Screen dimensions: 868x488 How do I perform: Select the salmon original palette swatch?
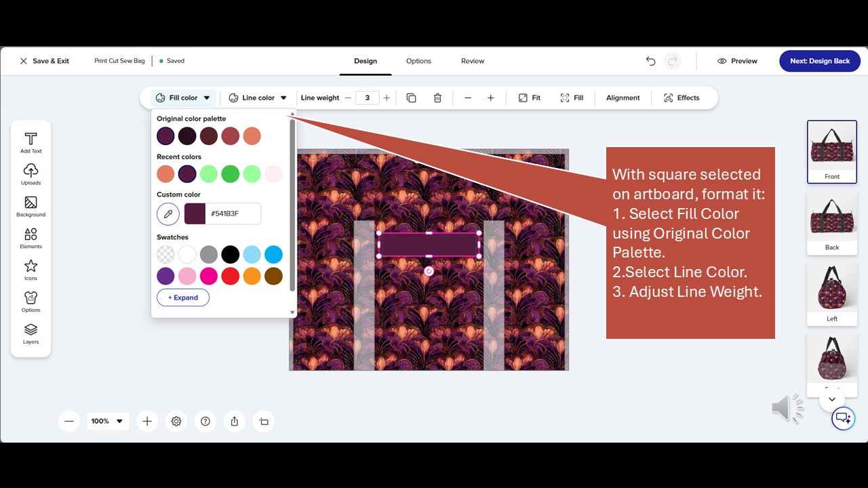[252, 136]
